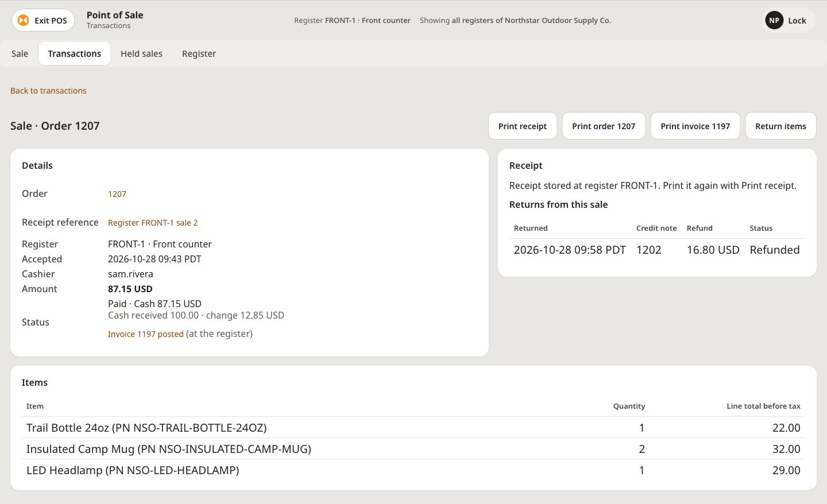Click accepted time 2026-10-28 09:43 PDT
Screen dimensions: 827x504
point(154,259)
